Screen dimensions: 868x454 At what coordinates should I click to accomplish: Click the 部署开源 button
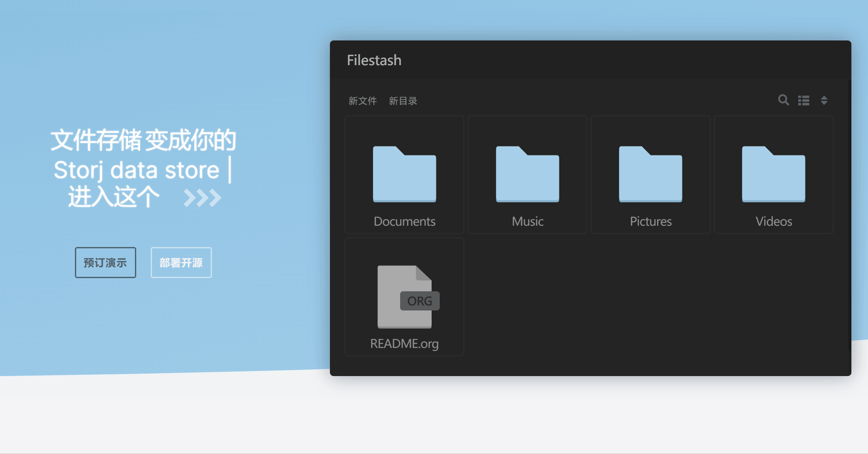click(x=181, y=263)
